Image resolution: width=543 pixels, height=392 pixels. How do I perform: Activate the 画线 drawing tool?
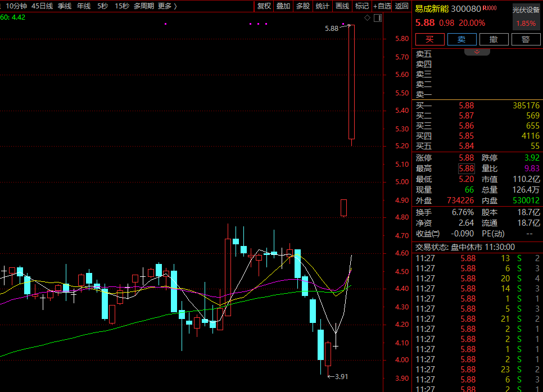(342, 6)
